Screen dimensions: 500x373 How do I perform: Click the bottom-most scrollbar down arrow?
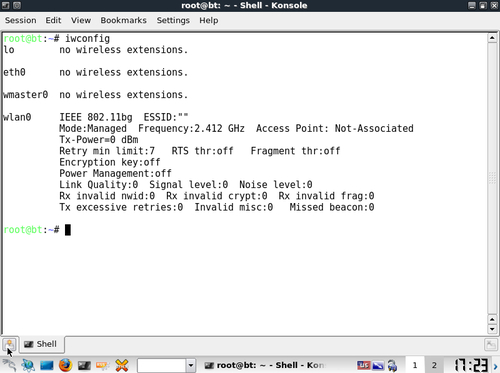click(x=492, y=329)
